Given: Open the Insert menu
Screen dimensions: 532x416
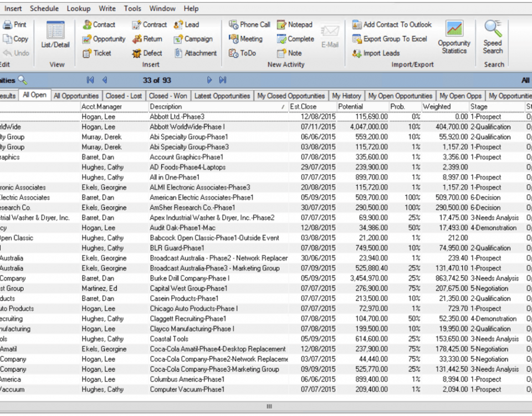Looking at the screenshot, I should 13,8.
